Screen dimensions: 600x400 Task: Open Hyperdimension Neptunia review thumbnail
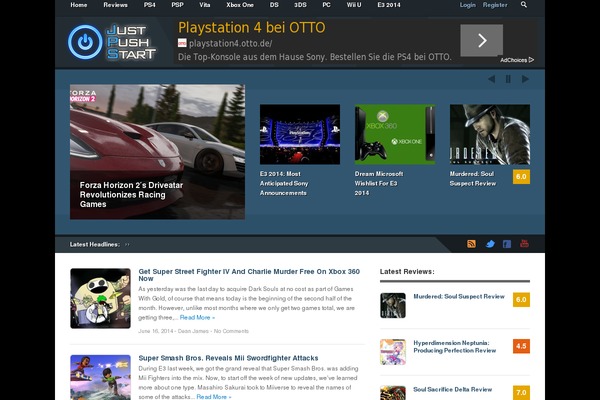point(393,352)
